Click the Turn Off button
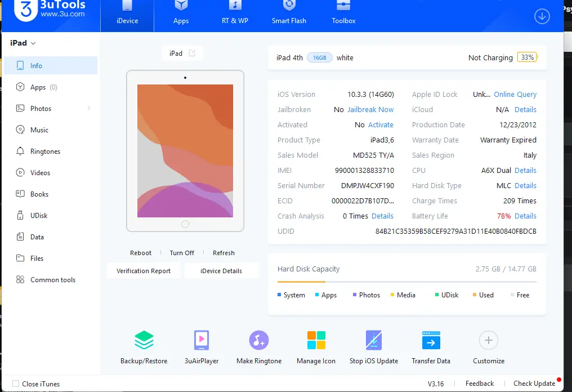 [182, 253]
